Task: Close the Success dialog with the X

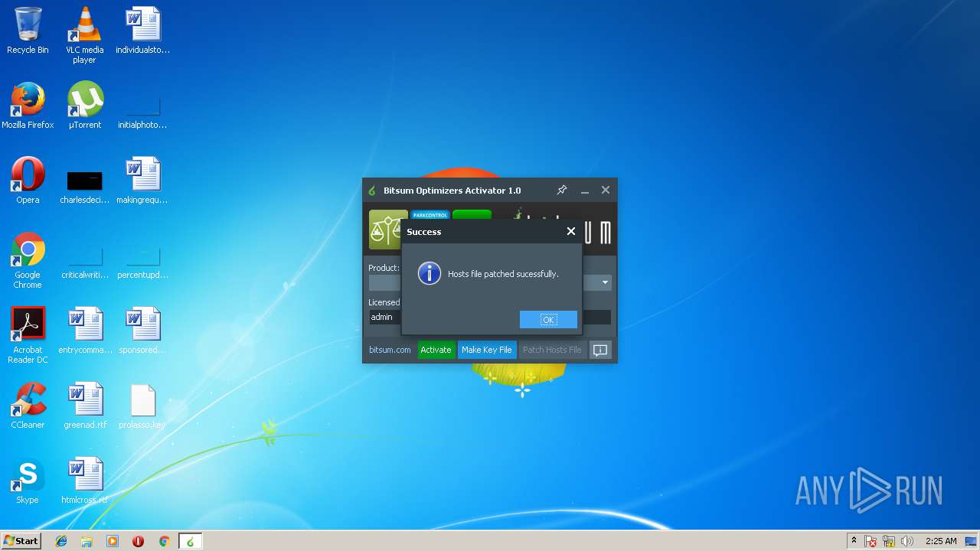Action: pos(571,231)
